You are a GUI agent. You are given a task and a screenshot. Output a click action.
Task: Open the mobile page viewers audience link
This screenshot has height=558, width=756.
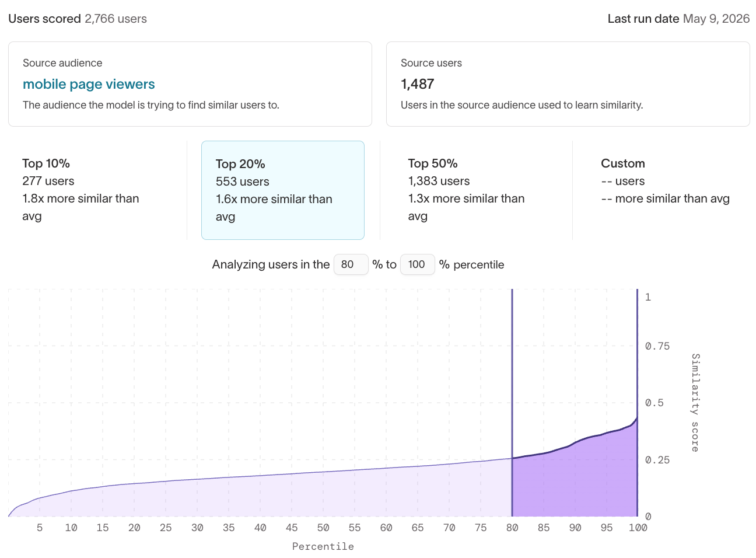click(89, 84)
